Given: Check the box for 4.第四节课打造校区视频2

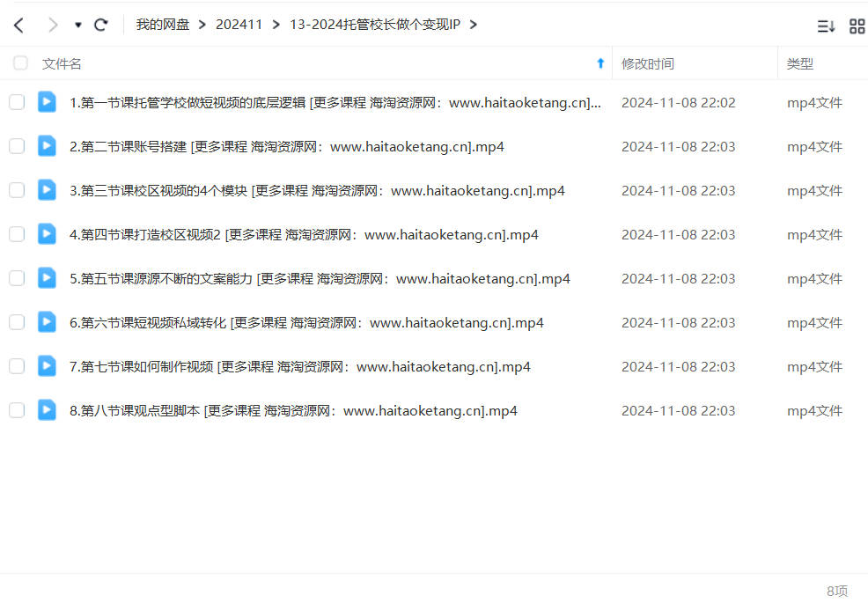Looking at the screenshot, I should [17, 234].
